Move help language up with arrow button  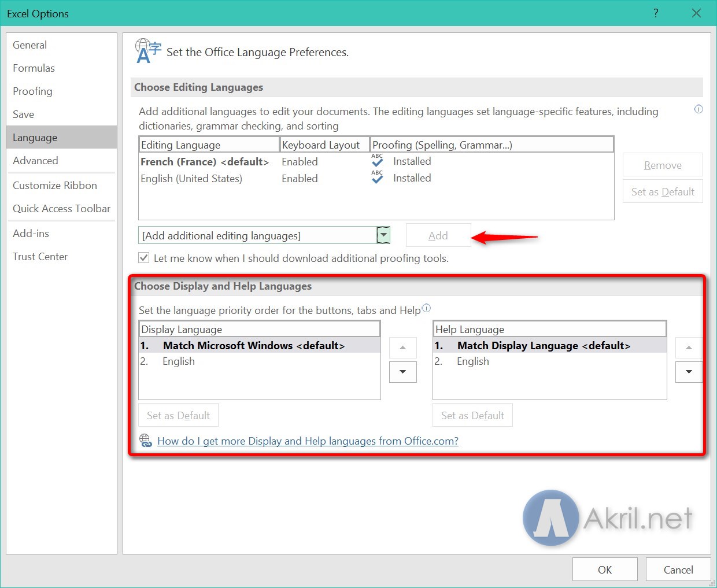point(689,347)
